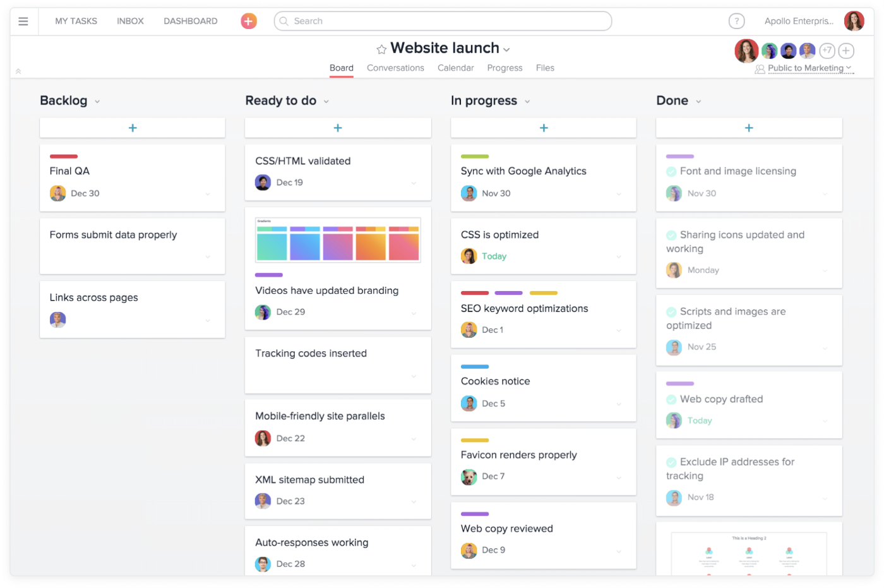Add a task to the Backlog column
This screenshot has width=884, height=588.
pos(133,128)
